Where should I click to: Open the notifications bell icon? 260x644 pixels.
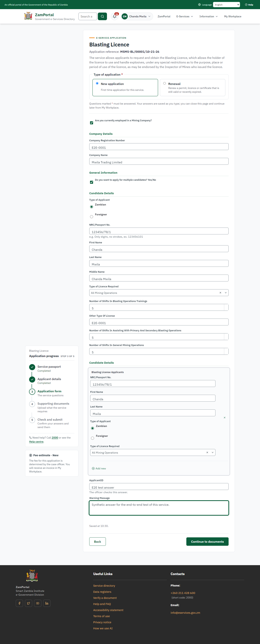pyautogui.click(x=115, y=17)
